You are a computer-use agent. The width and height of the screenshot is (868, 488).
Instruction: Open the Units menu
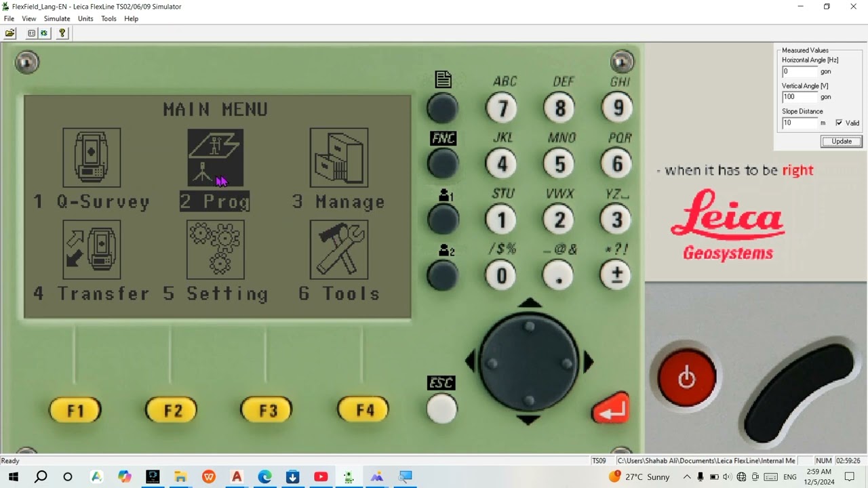click(x=85, y=18)
